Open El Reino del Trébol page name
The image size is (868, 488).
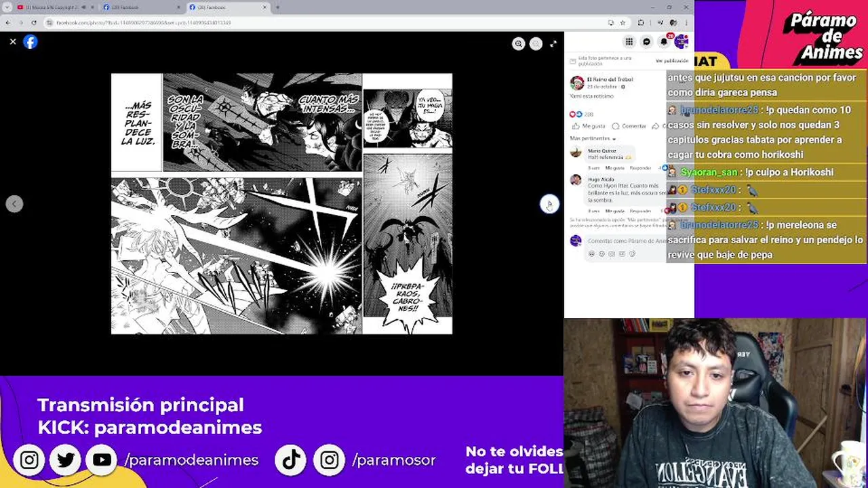610,79
